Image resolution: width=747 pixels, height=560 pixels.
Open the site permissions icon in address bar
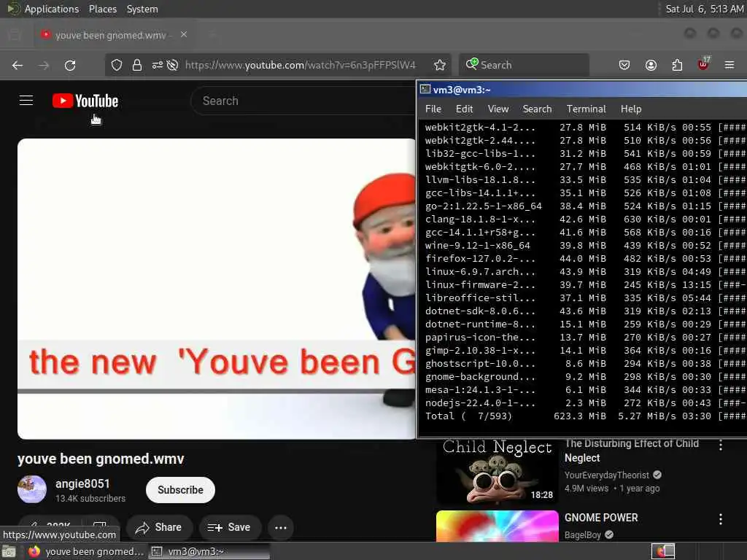[158, 65]
